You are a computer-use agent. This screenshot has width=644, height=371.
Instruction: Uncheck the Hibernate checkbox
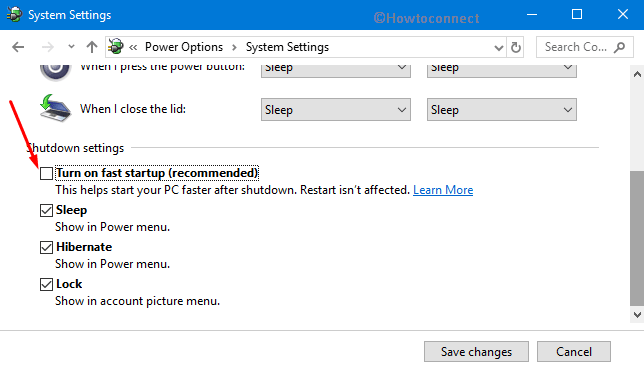coord(46,247)
